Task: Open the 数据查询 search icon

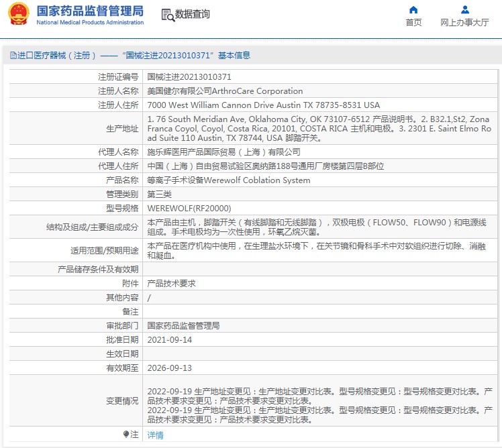Action: click(x=168, y=15)
